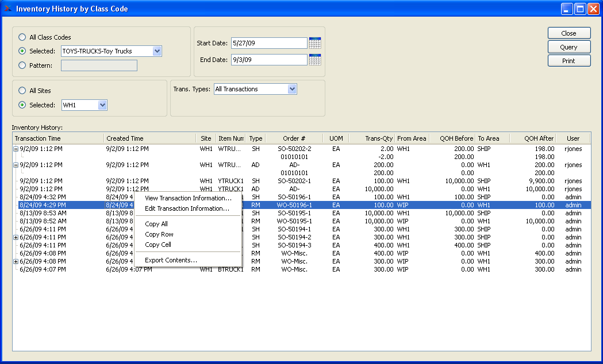Choose Export Contents from the menu
This screenshot has height=364, width=603.
tap(171, 260)
